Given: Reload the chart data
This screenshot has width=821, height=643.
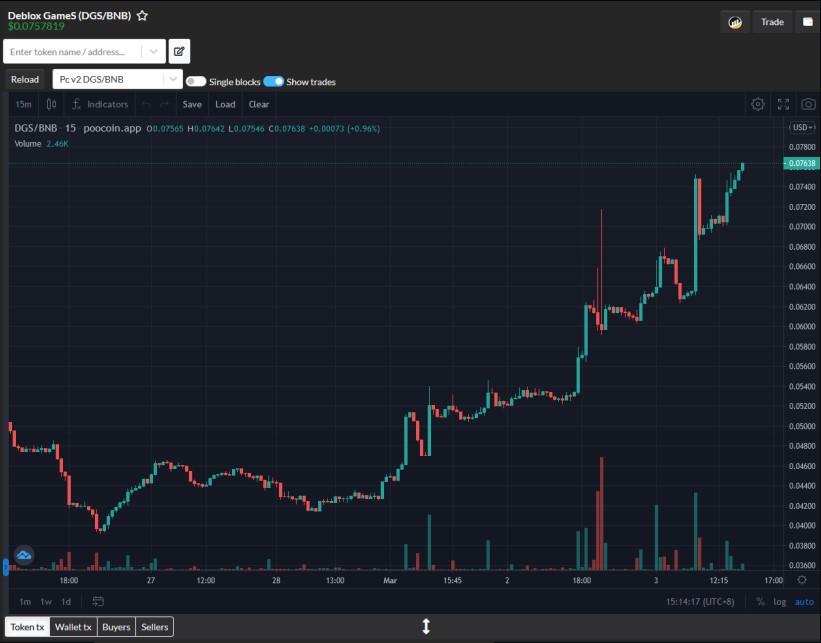Looking at the screenshot, I should click(x=25, y=80).
